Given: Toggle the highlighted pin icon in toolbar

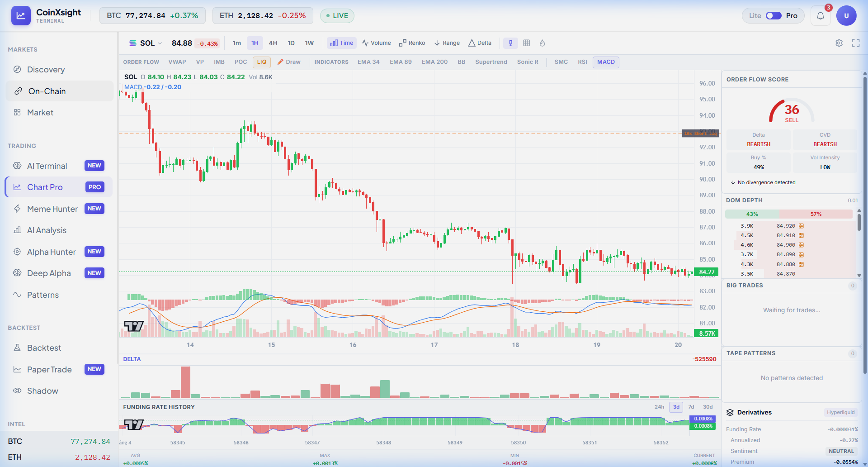Looking at the screenshot, I should click(x=511, y=43).
